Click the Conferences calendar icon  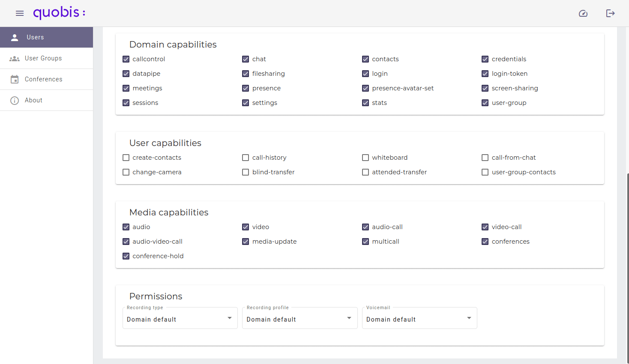(x=15, y=79)
